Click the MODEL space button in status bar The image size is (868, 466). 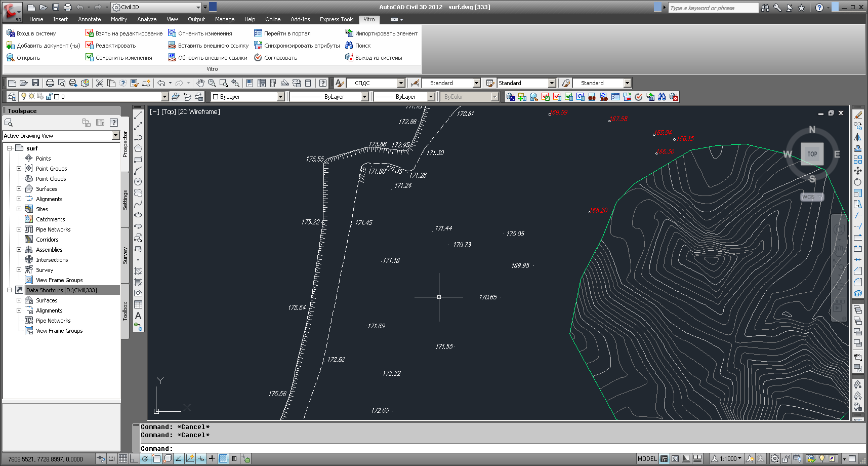pos(647,459)
